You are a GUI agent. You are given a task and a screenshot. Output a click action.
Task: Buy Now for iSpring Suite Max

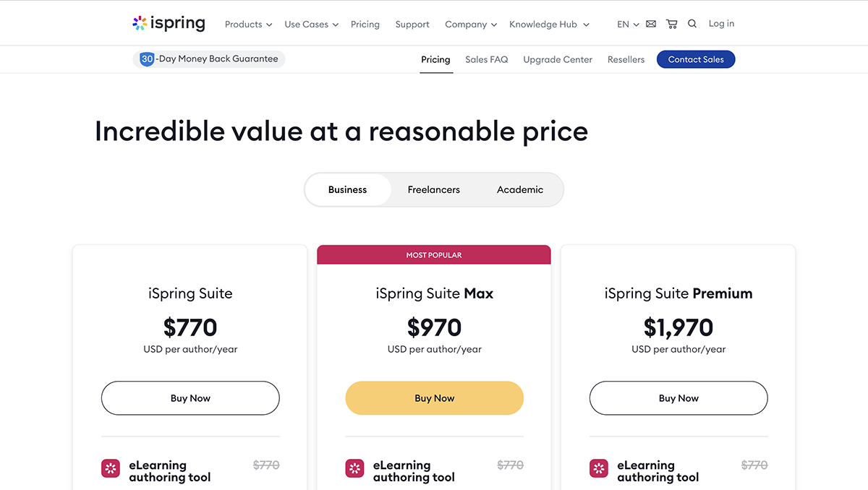pyautogui.click(x=434, y=397)
